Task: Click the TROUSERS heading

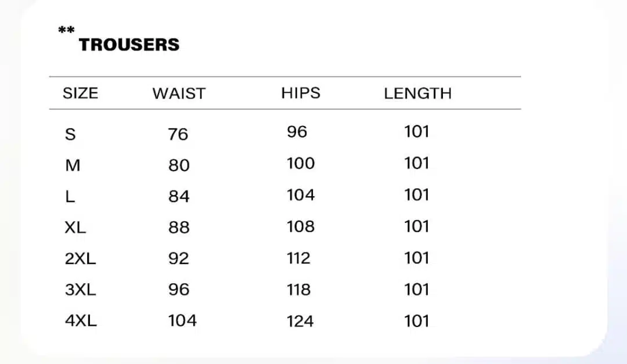Action: (129, 45)
